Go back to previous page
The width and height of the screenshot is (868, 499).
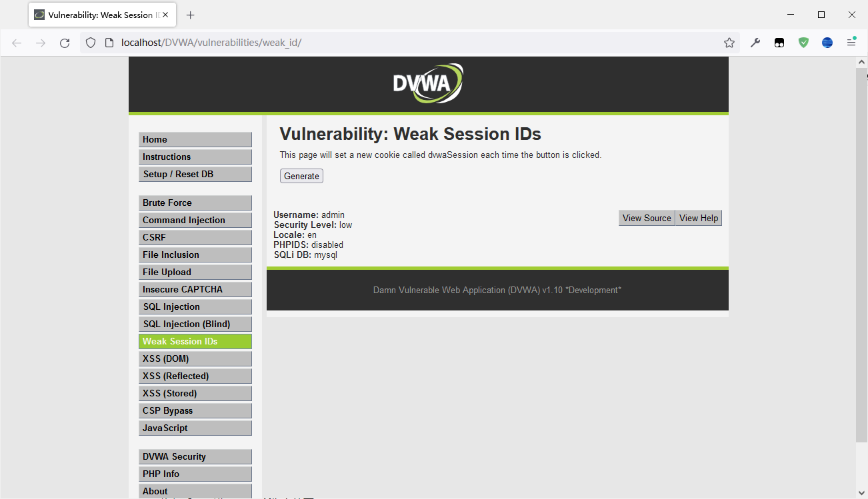(17, 43)
